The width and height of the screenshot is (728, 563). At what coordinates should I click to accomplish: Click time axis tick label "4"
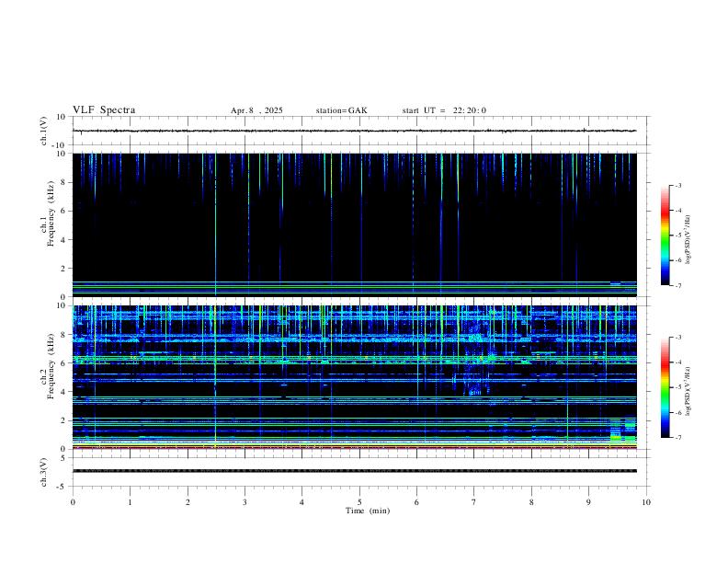pos(301,502)
